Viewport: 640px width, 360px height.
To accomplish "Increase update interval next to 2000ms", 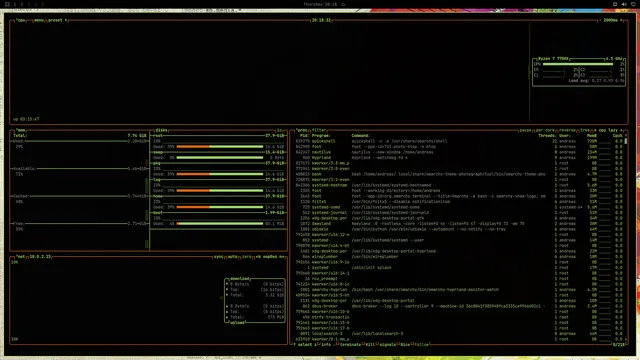I will pos(621,20).
